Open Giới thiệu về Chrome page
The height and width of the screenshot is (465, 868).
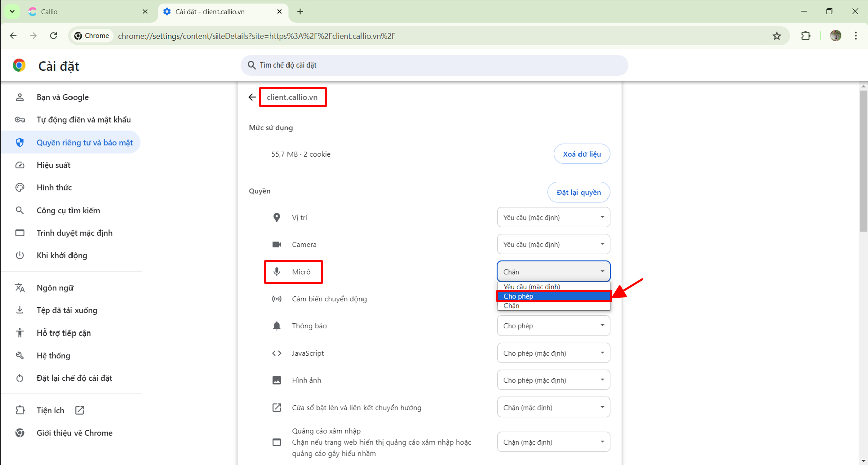point(70,433)
